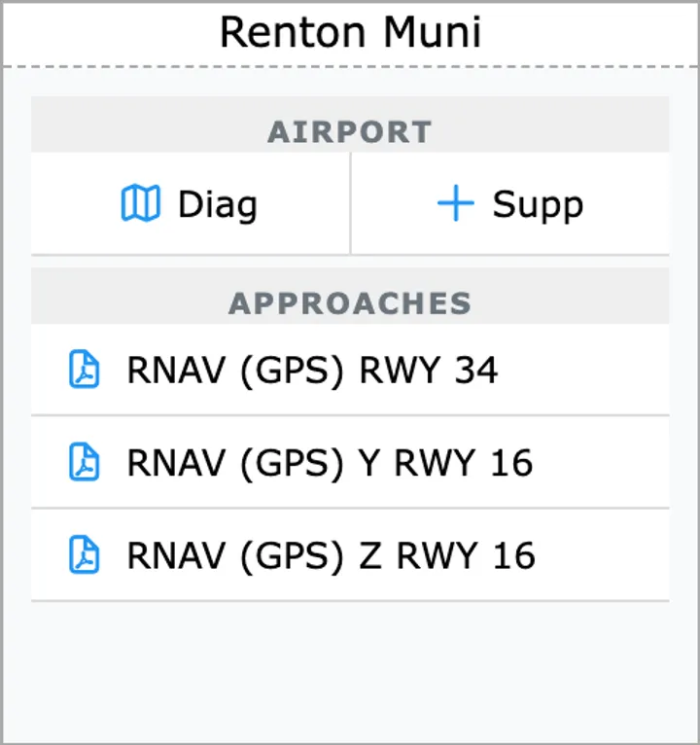Viewport: 700px width, 745px height.
Task: Open the airport diagram map icon
Action: tap(140, 205)
